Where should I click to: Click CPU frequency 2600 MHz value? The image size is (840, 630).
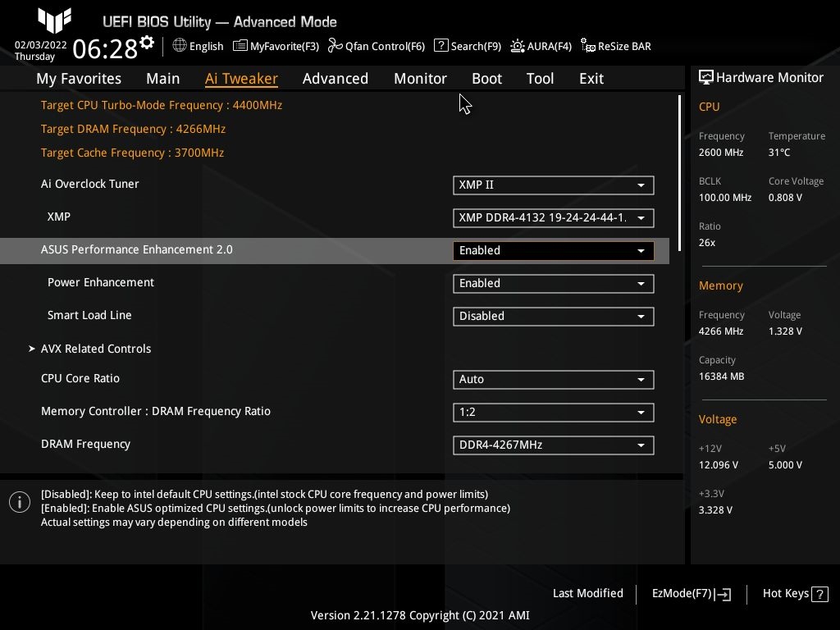[721, 153]
